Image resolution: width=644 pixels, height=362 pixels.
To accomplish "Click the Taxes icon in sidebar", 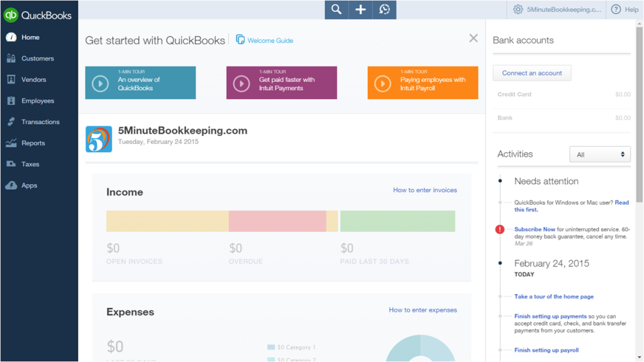I will tap(11, 164).
